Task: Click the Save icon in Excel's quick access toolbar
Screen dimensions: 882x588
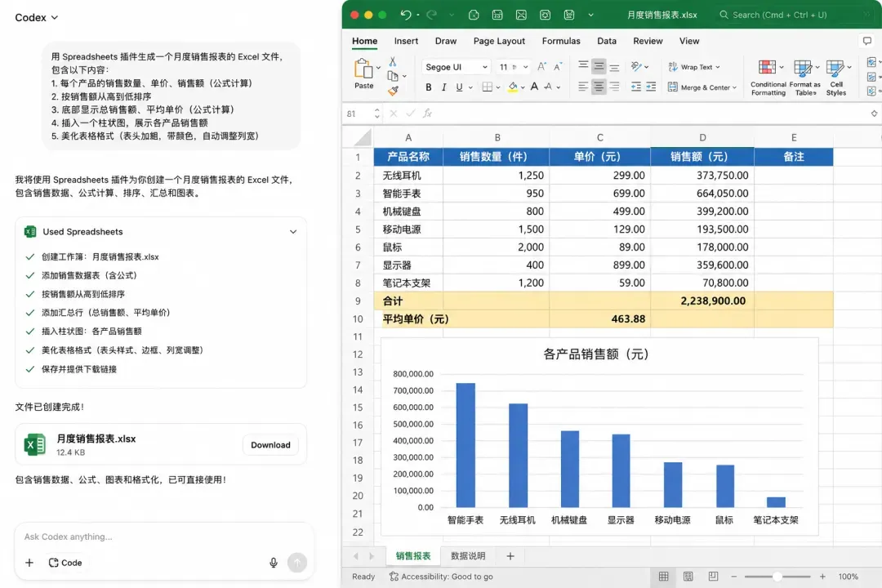Action: point(497,16)
